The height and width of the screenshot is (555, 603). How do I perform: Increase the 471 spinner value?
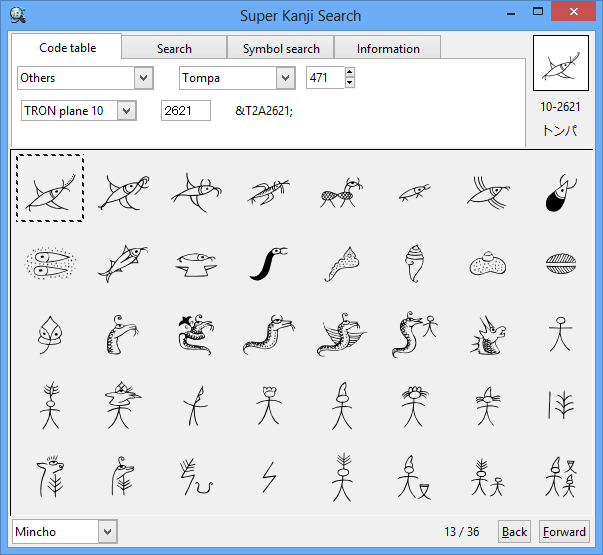pyautogui.click(x=350, y=73)
